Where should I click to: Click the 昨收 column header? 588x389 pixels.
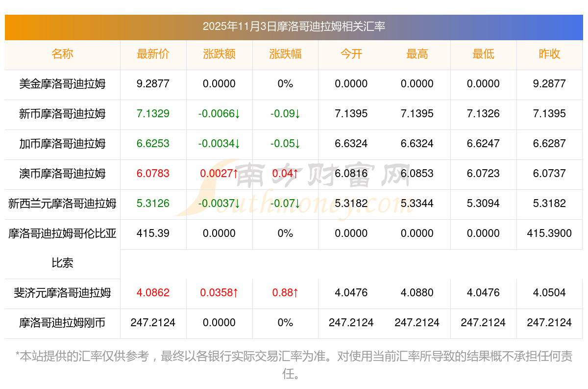(549, 54)
